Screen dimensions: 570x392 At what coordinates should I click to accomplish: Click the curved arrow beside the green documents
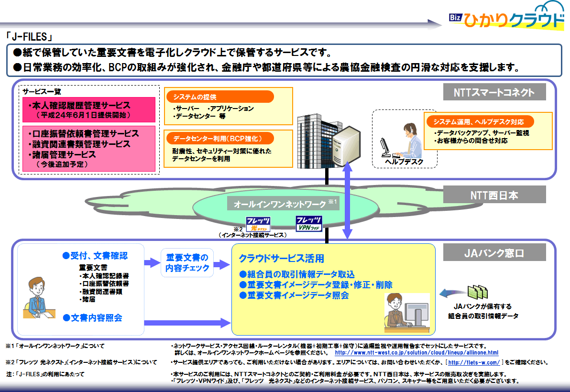[452, 293]
